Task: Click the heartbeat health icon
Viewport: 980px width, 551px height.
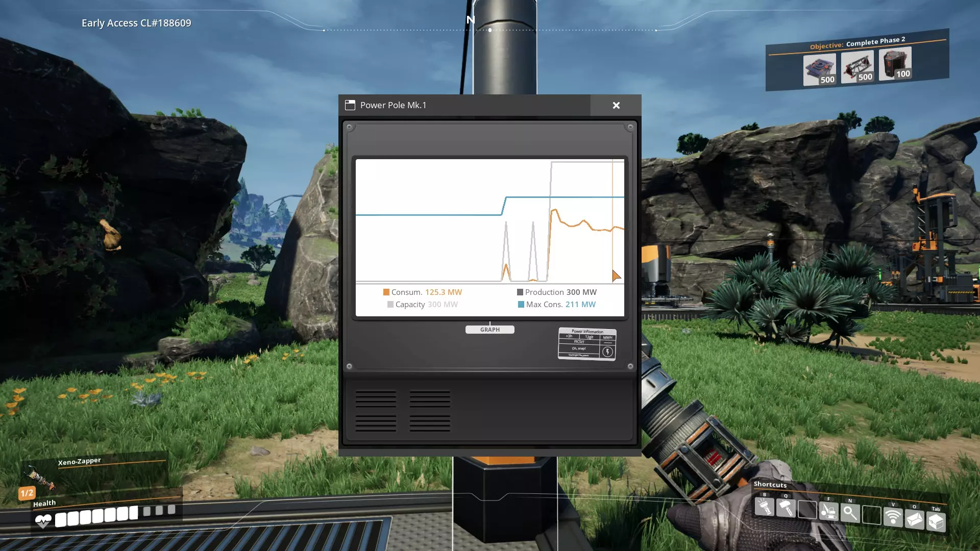Action: [43, 521]
